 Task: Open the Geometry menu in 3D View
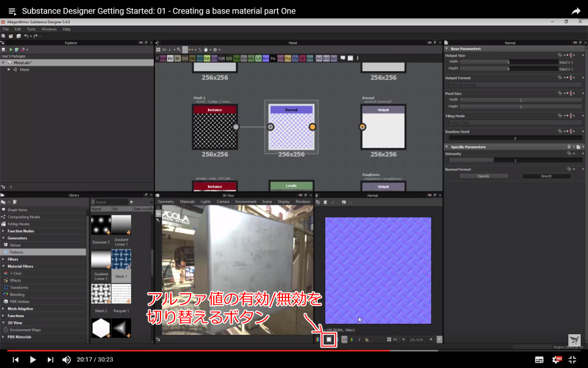166,202
